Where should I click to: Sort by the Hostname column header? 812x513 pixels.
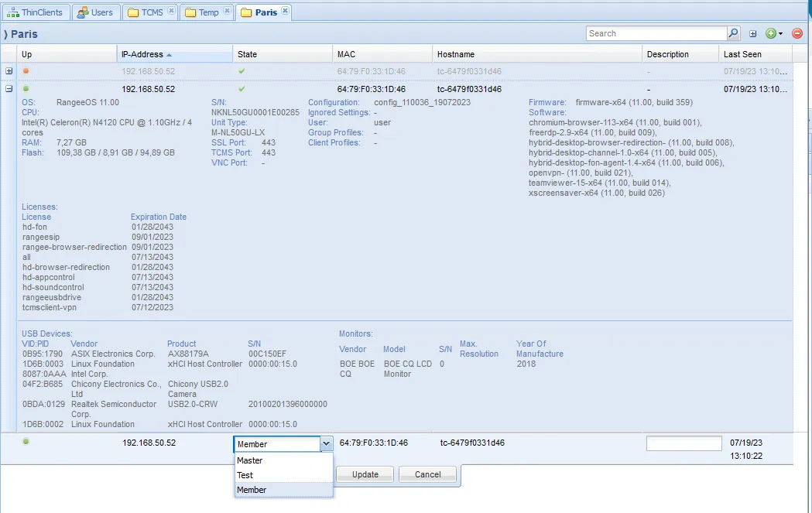[x=537, y=54]
